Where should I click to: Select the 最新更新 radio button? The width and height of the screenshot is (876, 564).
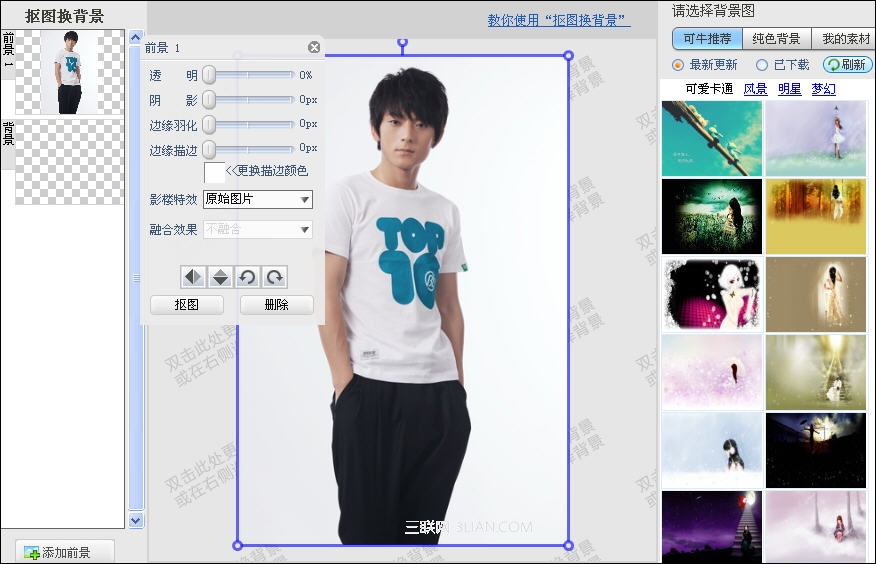point(678,65)
